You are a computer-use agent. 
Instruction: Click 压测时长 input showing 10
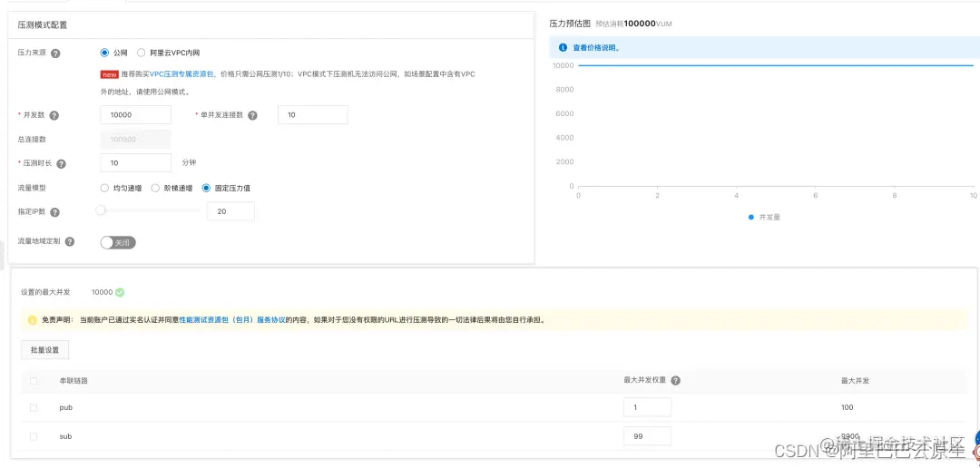(135, 162)
